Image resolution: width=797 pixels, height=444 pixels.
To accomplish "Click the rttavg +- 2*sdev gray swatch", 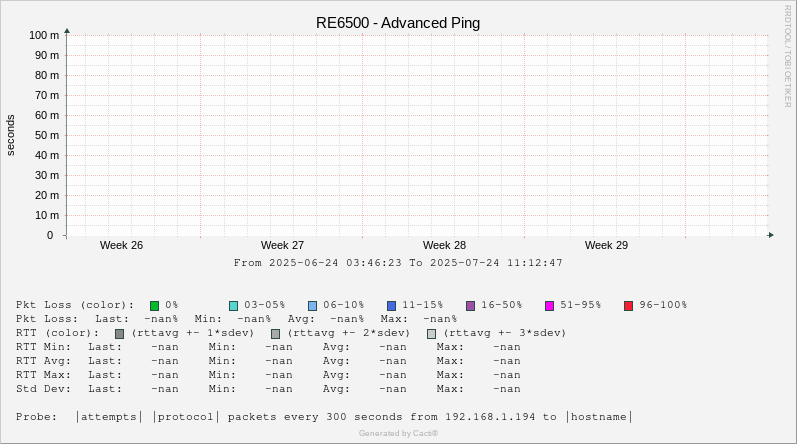I will 276,333.
